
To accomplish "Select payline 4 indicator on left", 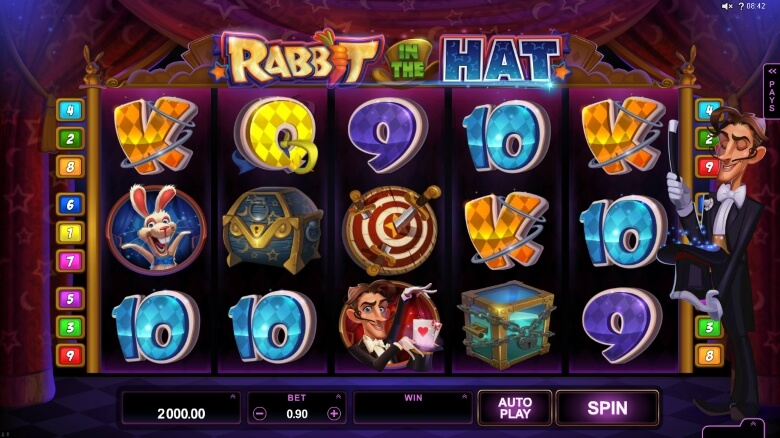I will (70, 110).
